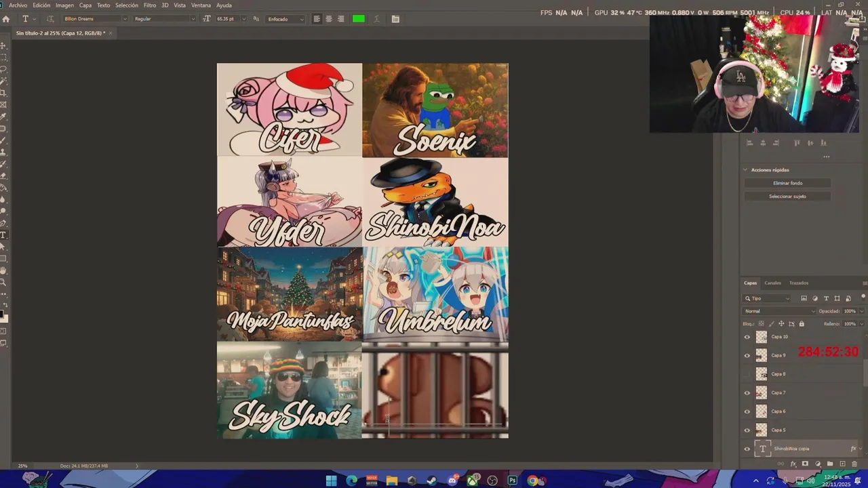868x488 pixels.
Task: Open the font size dropdown arrow
Action: [244, 19]
